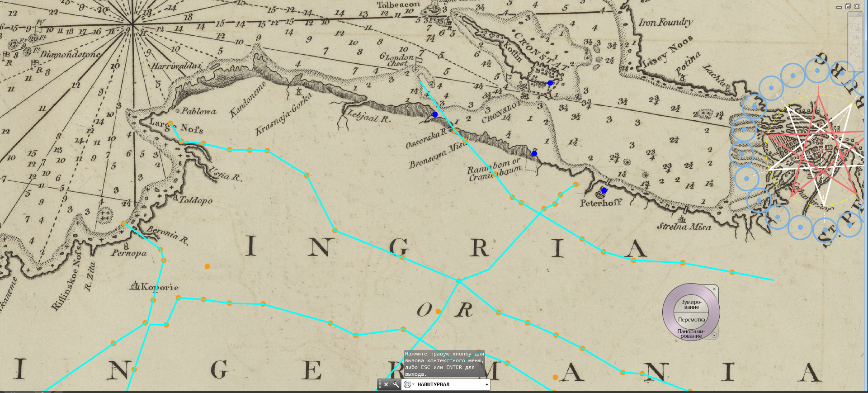The width and height of the screenshot is (868, 393).
Task: Activate the Zoom Extents tool in the navigation bar
Action: [855, 53]
